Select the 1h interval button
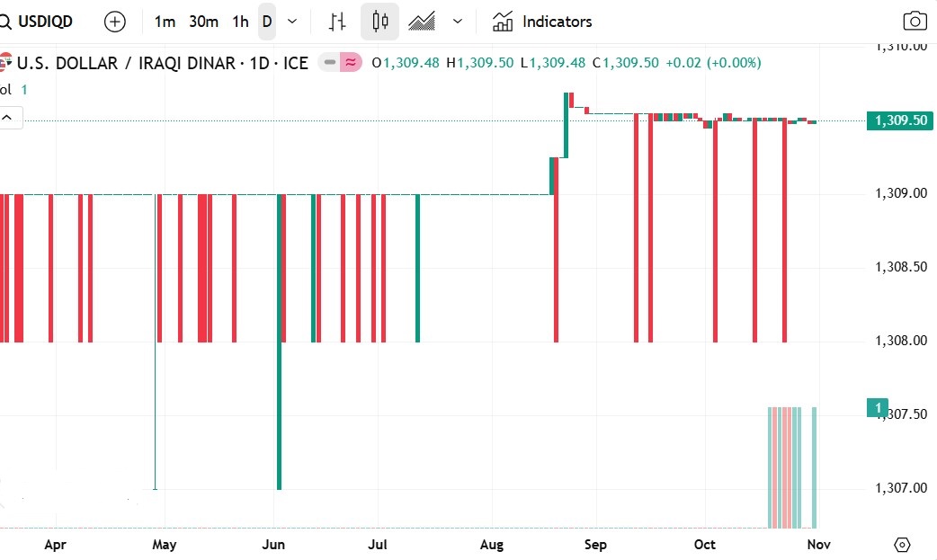The image size is (937, 560). 240,22
